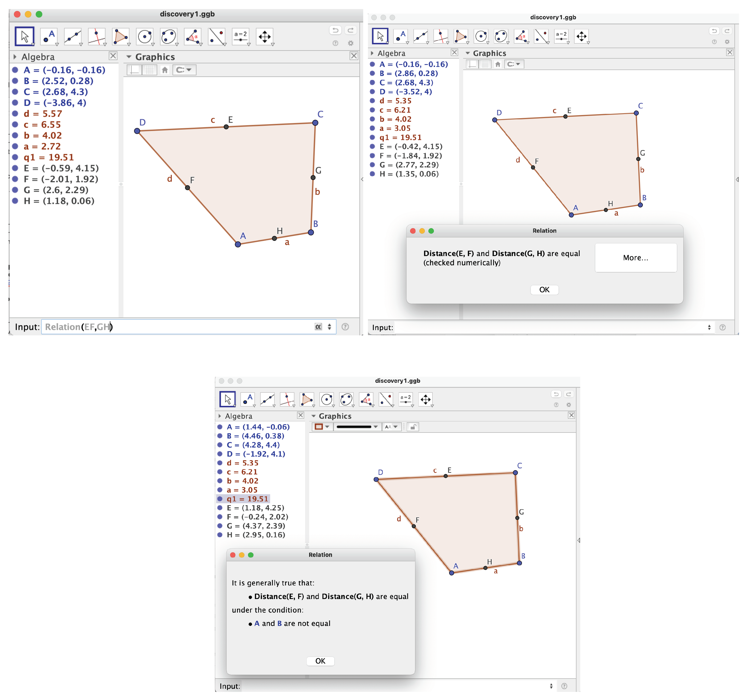Click the Input field containing Relation(EF,GH)
This screenshot has width=749, height=700.
coord(177,327)
